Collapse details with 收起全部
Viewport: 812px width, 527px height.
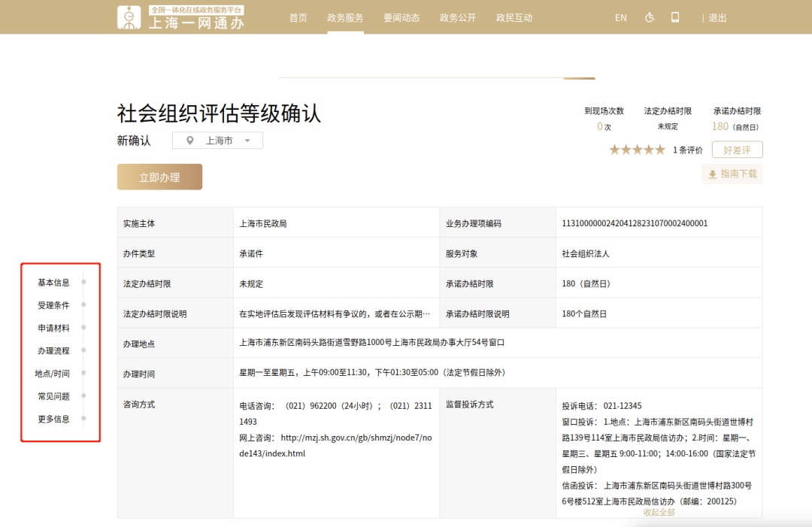tap(659, 512)
